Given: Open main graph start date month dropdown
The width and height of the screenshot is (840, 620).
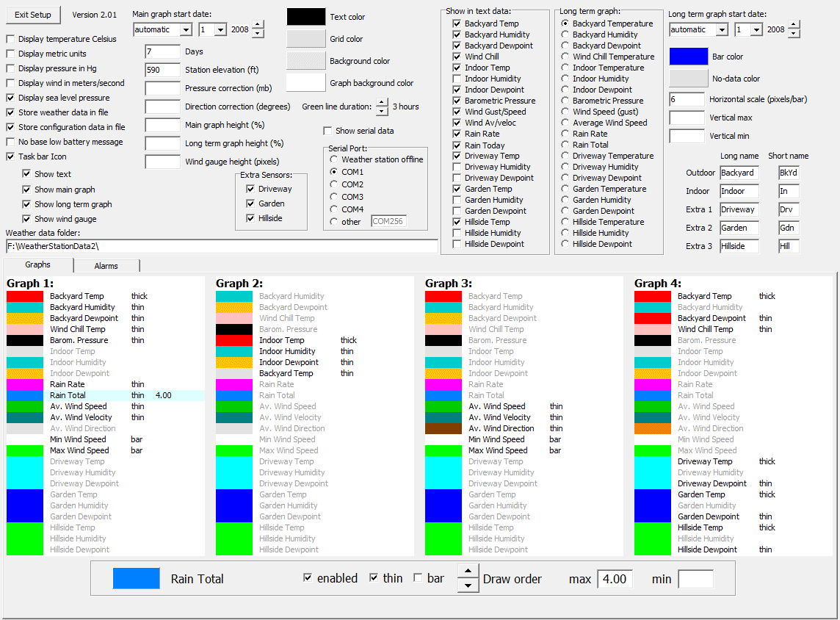Looking at the screenshot, I should (x=186, y=29).
